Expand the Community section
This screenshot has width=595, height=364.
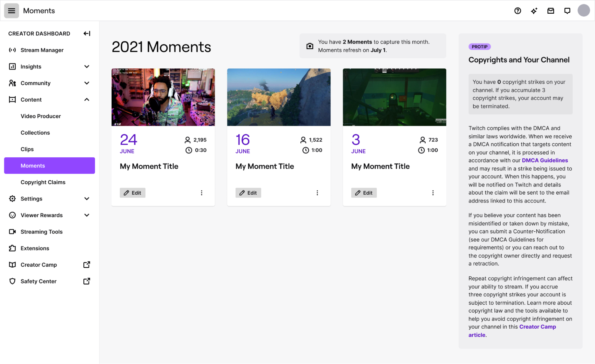coord(87,83)
